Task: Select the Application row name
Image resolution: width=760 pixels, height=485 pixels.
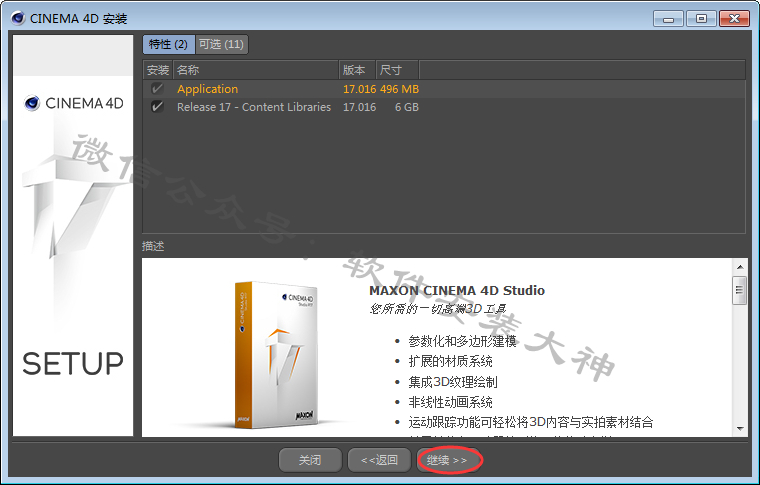Action: click(207, 89)
